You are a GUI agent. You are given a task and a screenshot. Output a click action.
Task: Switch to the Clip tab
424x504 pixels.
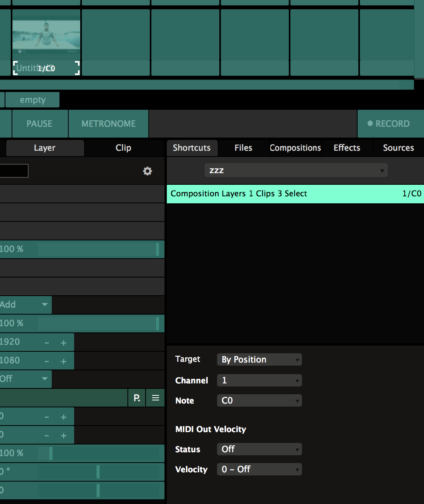pyautogui.click(x=124, y=148)
